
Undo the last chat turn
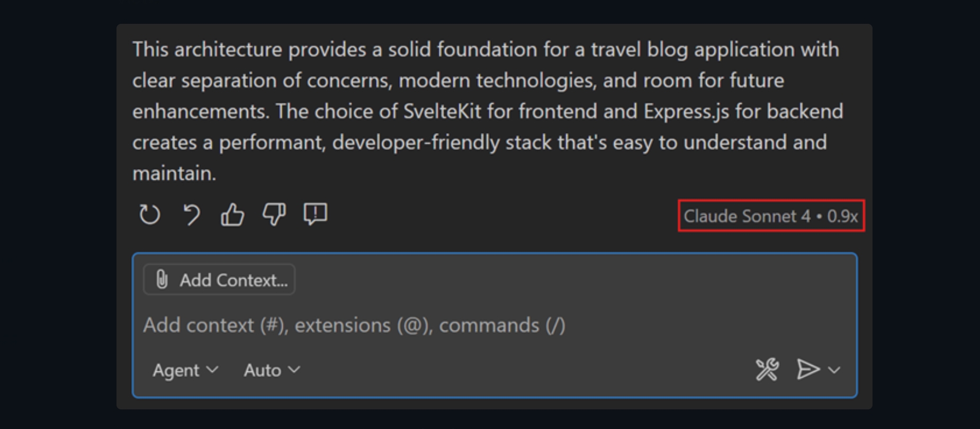tap(191, 215)
